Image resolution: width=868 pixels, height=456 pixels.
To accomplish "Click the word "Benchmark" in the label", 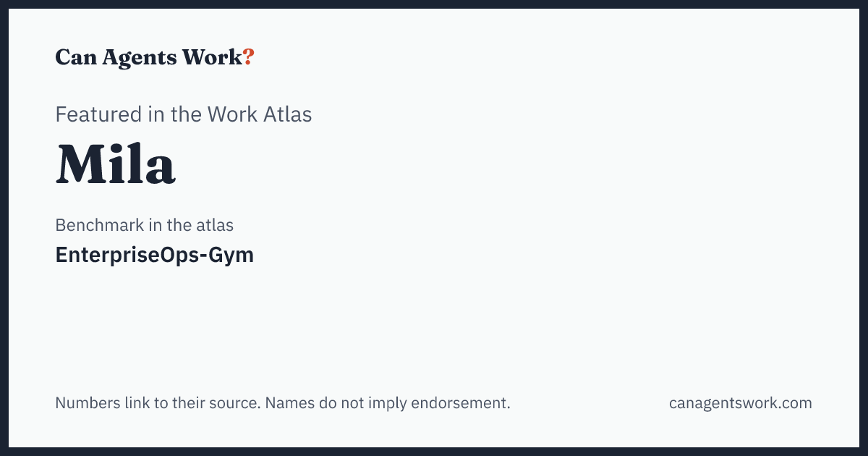I will [100, 225].
